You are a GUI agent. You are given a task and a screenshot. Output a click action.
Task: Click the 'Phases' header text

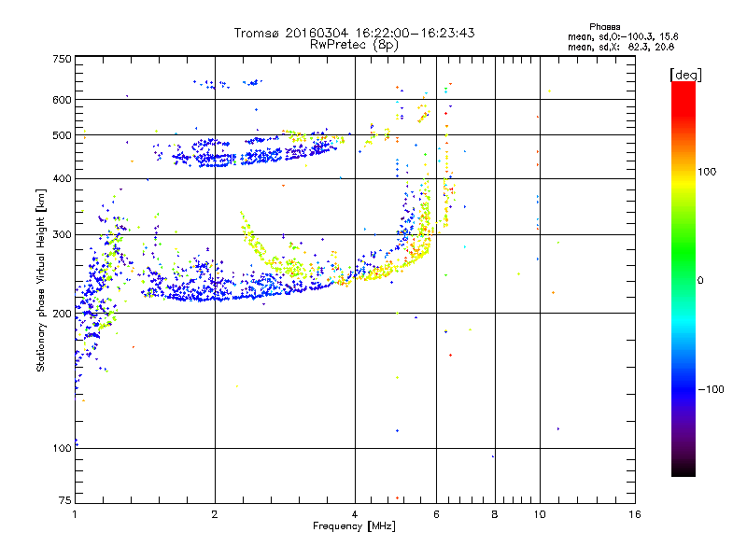[x=604, y=27]
